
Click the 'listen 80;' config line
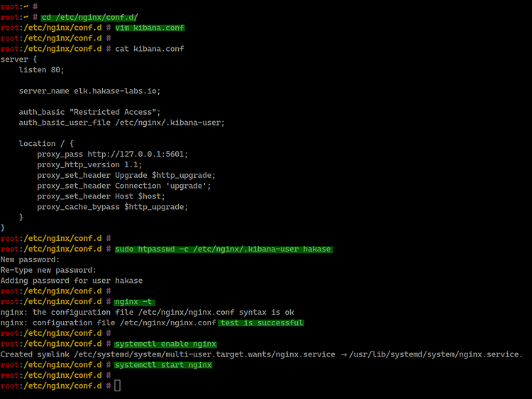coord(41,69)
